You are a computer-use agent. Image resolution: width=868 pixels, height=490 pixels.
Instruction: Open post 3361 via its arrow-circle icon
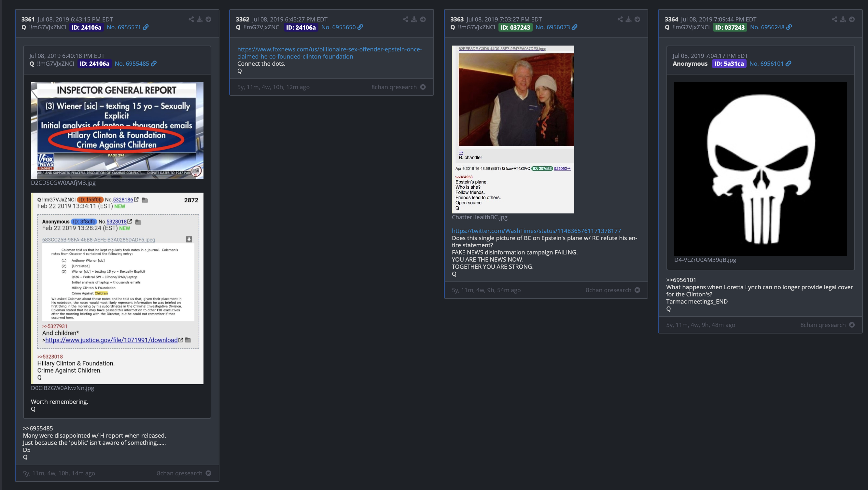[x=209, y=19]
